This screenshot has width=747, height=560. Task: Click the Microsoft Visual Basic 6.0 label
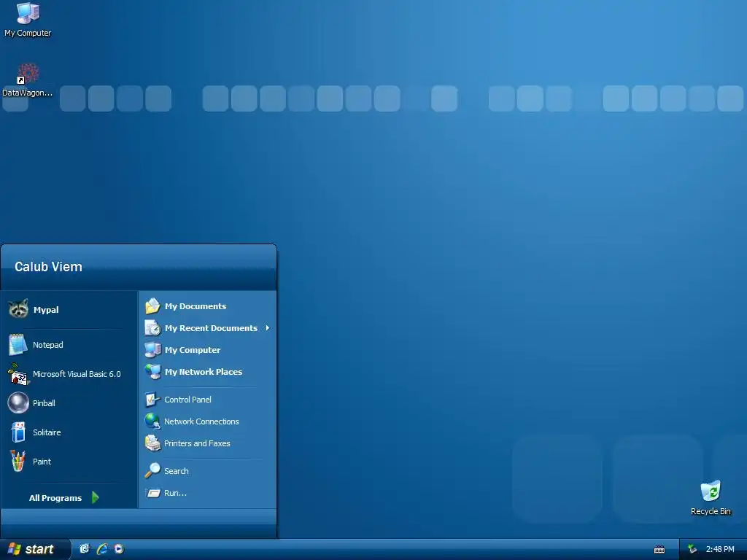[x=77, y=374]
